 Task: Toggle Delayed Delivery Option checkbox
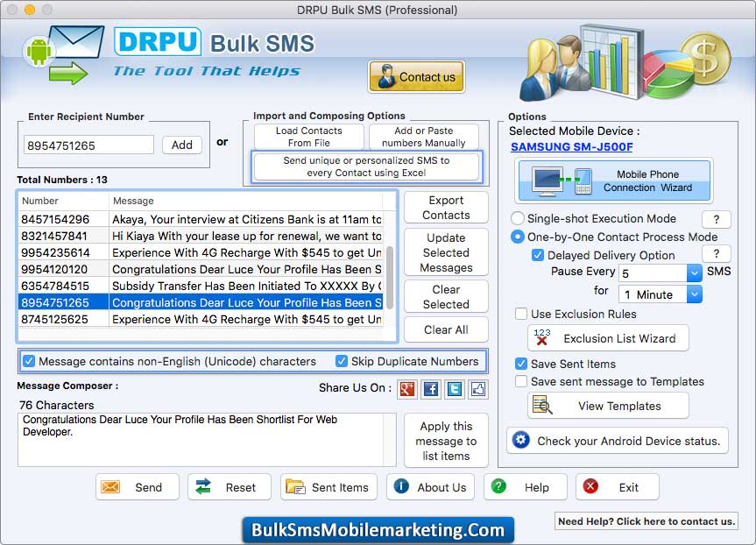coord(537,255)
